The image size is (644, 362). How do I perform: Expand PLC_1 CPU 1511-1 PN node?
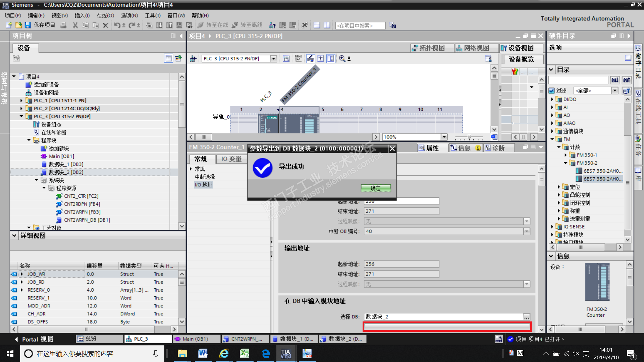click(21, 101)
